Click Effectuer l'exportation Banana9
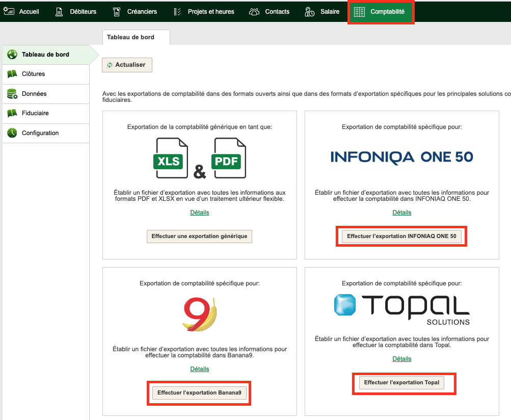 click(199, 393)
